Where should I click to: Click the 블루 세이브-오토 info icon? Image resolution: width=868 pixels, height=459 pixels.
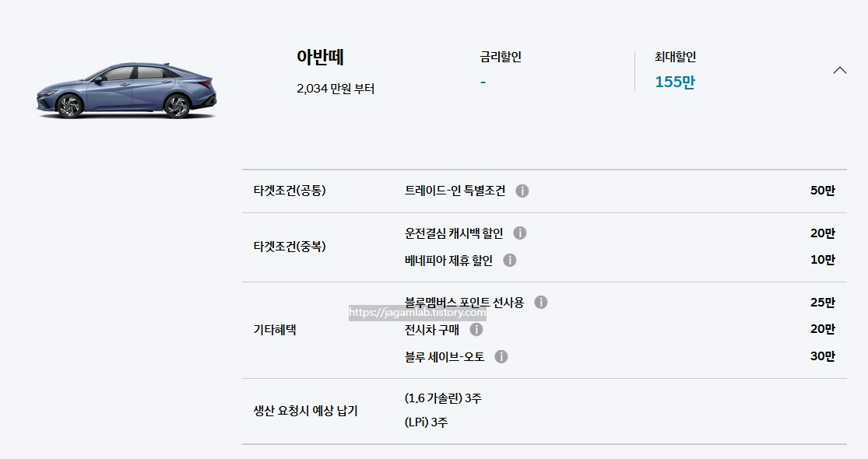(x=502, y=356)
